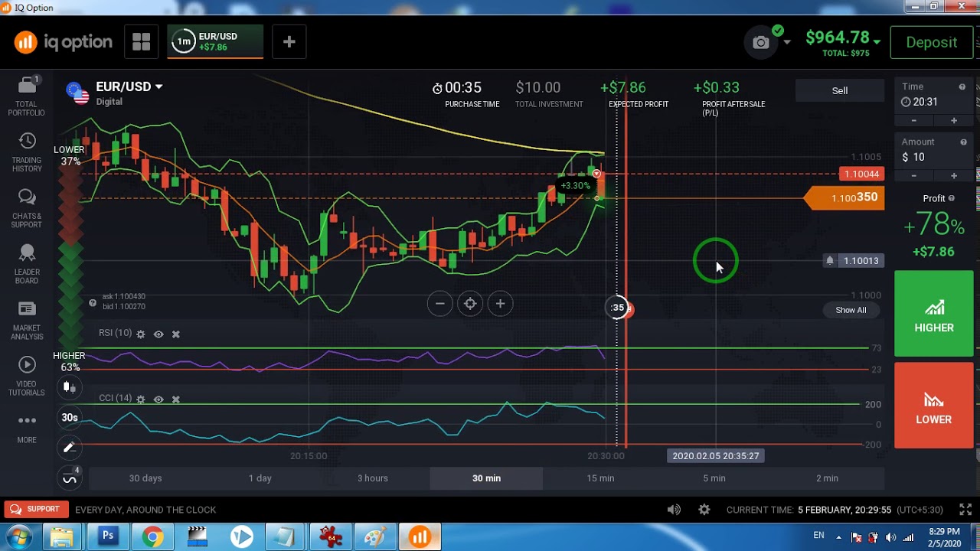Place a HIGHER trade

[x=933, y=314]
